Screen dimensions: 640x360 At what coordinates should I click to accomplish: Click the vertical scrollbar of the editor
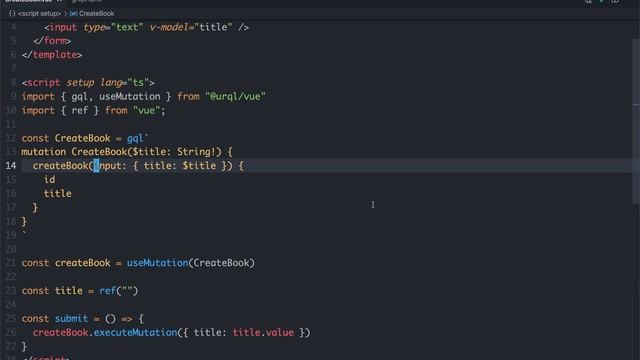coord(636,122)
